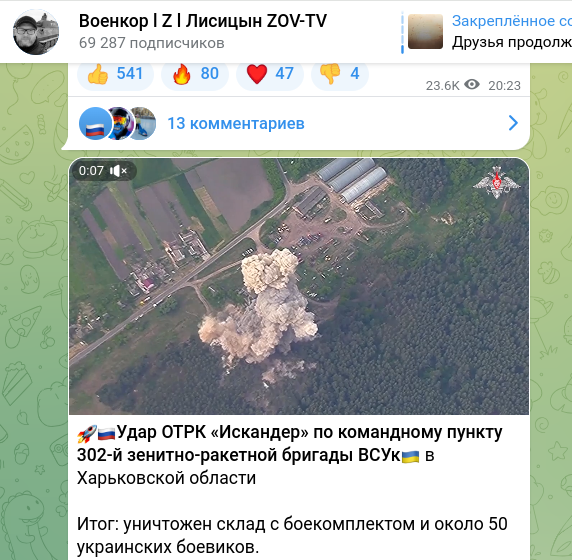
Task: Click the 0:07 video duration badge
Action: (91, 171)
